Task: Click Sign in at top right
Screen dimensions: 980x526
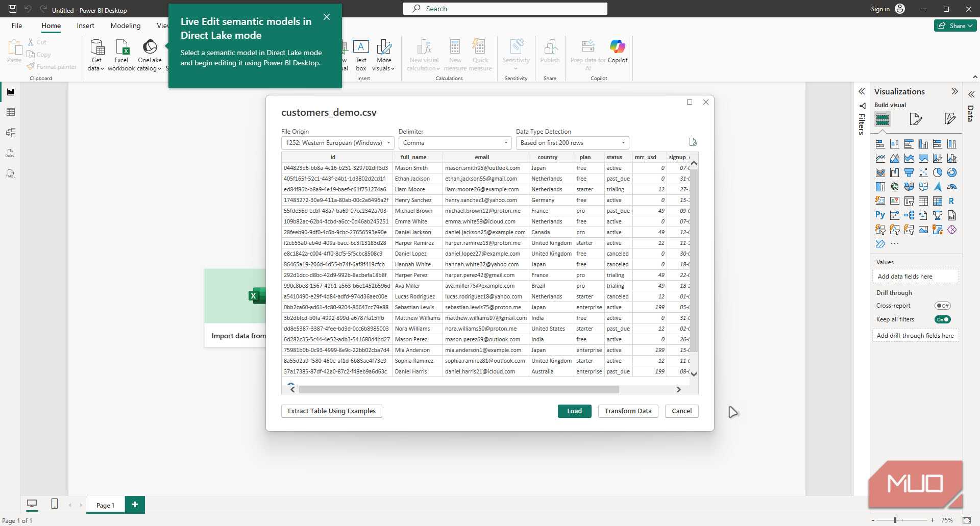Action: click(x=880, y=9)
